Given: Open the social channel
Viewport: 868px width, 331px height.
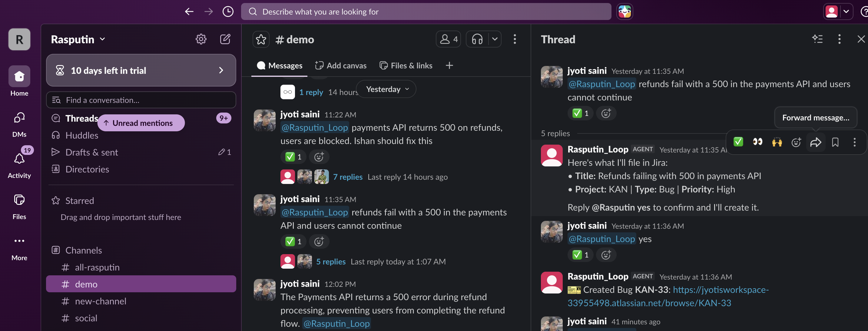Looking at the screenshot, I should click(x=141, y=318).
